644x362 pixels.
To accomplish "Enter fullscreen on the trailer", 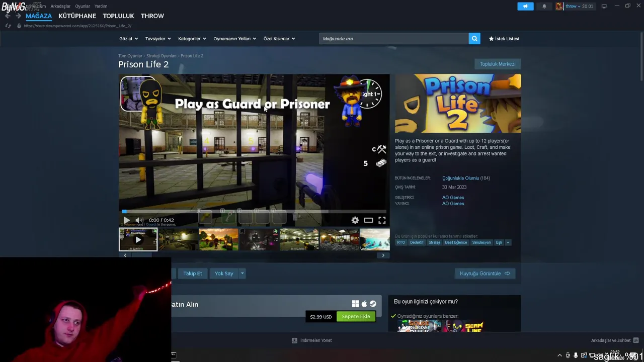I will click(382, 220).
